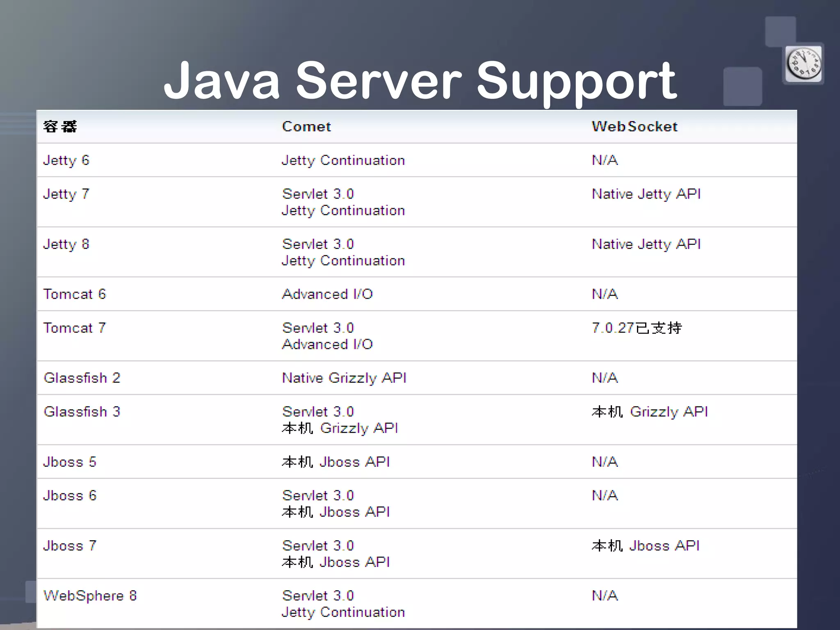Click WebSocket "N/A" in the Glassfish 2 row
Image resolution: width=840 pixels, height=630 pixels.
pos(605,378)
